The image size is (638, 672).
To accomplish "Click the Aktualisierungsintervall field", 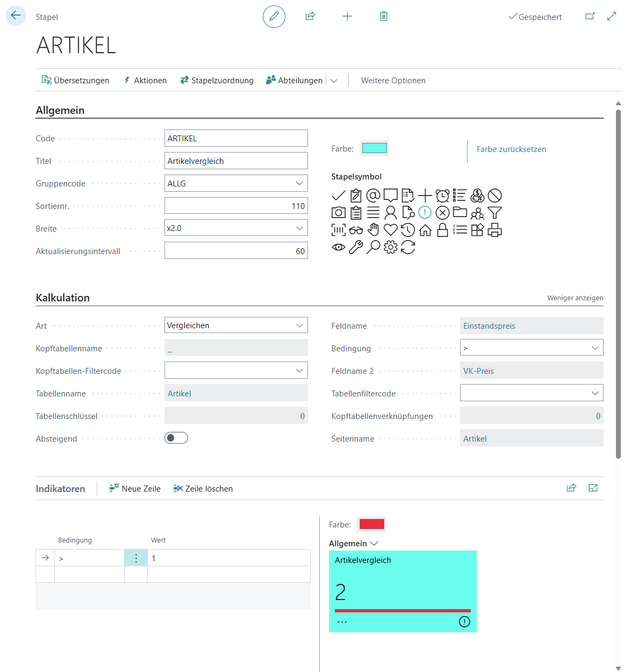I will pos(236,251).
